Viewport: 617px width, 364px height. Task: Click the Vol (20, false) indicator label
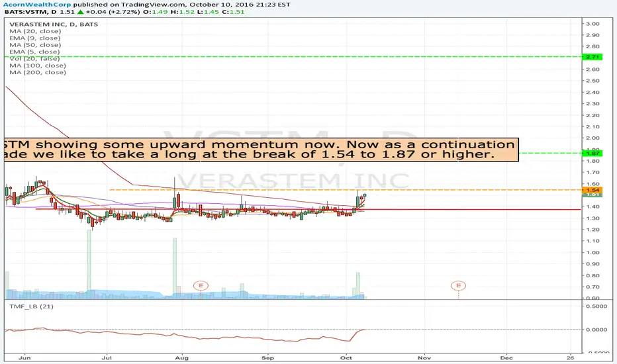point(34,59)
